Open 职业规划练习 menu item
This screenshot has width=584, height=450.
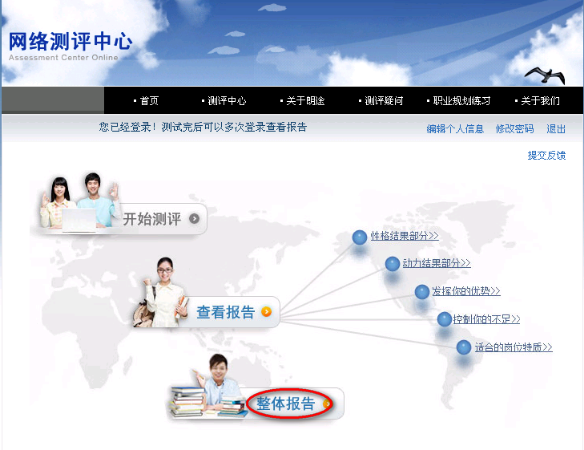[459, 101]
